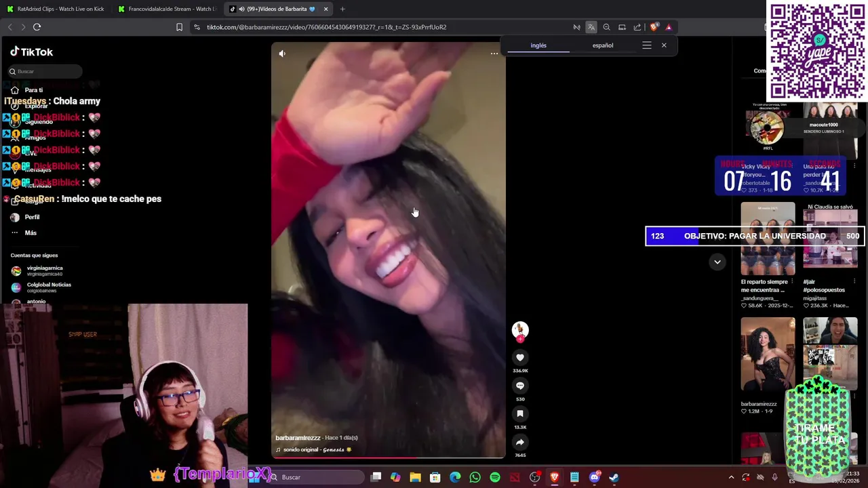Click the browser translate icon

tap(591, 27)
